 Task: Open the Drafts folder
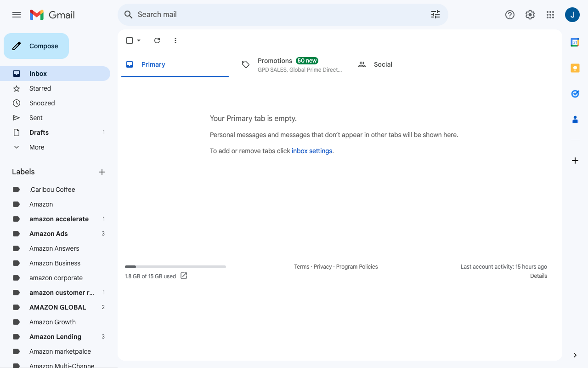click(55, 132)
